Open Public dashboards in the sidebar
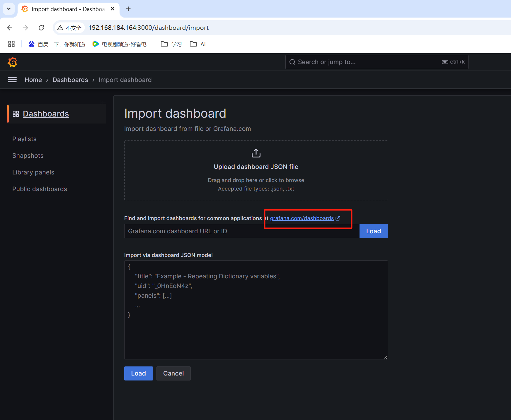The height and width of the screenshot is (420, 511). coord(40,189)
